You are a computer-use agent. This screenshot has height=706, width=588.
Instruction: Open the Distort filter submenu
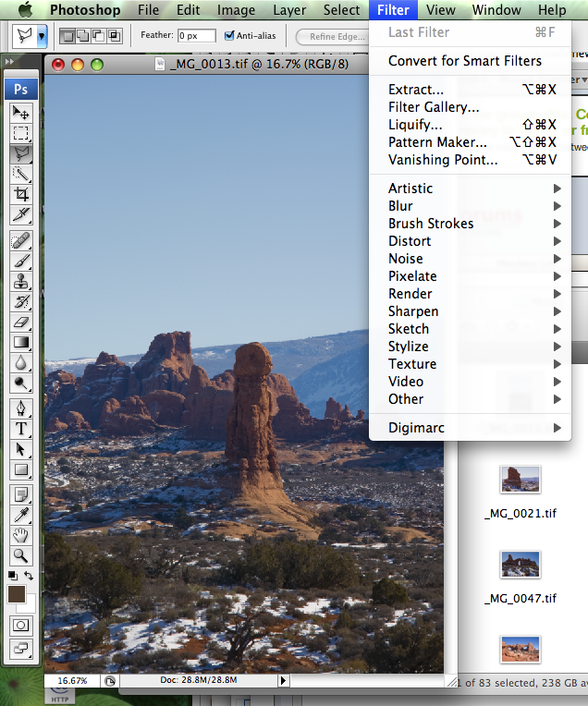click(x=471, y=241)
